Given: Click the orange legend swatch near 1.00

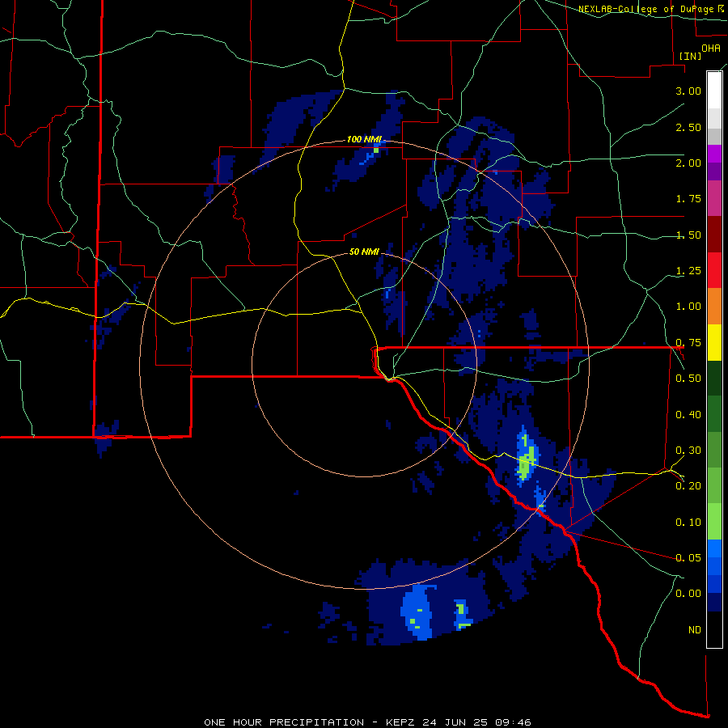Looking at the screenshot, I should [714, 306].
